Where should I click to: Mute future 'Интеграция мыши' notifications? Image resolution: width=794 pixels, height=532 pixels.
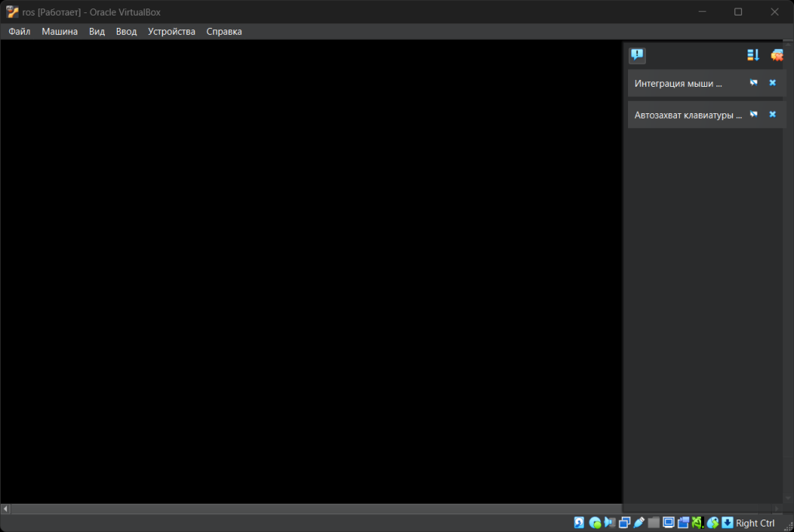(x=754, y=82)
